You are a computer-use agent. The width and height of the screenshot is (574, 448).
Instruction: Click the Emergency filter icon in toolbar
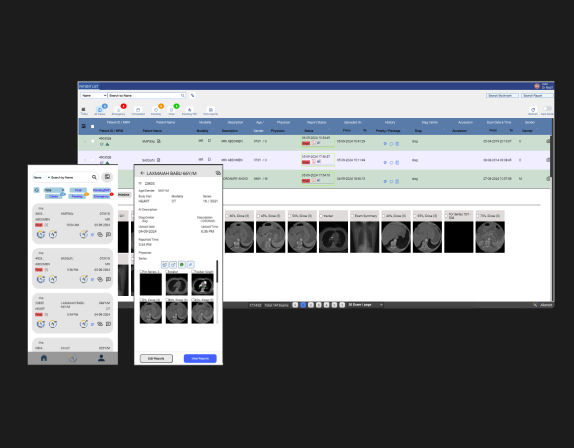[x=118, y=110]
